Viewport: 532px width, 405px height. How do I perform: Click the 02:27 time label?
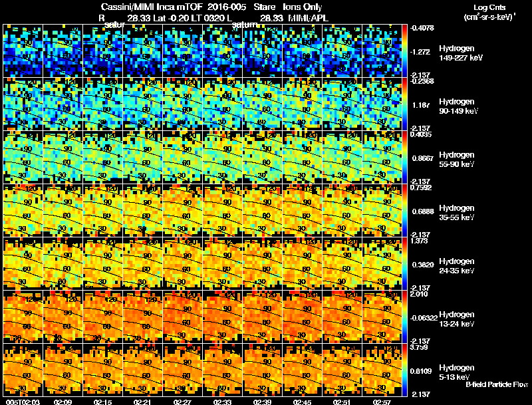tap(182, 402)
